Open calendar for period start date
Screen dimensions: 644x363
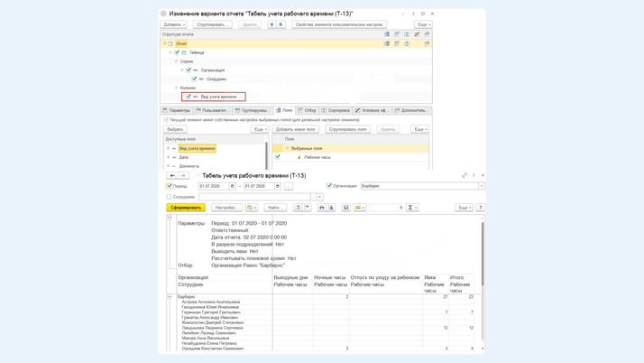pos(233,186)
